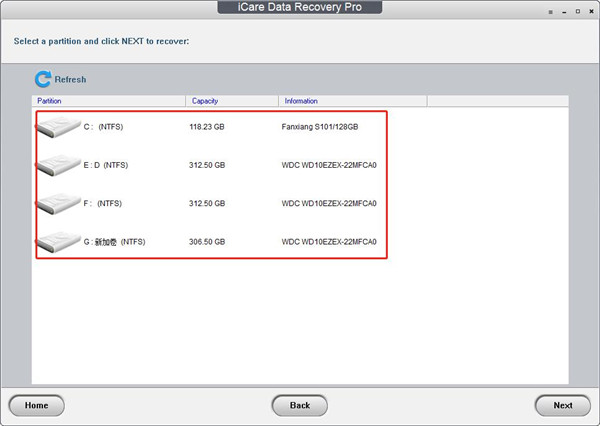Close the iCare Data Recovery window

[591, 11]
